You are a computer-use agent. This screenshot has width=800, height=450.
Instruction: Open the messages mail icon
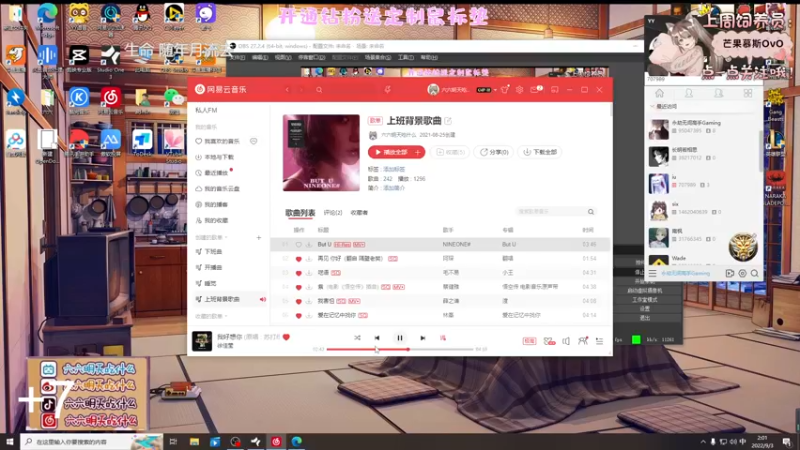point(535,90)
